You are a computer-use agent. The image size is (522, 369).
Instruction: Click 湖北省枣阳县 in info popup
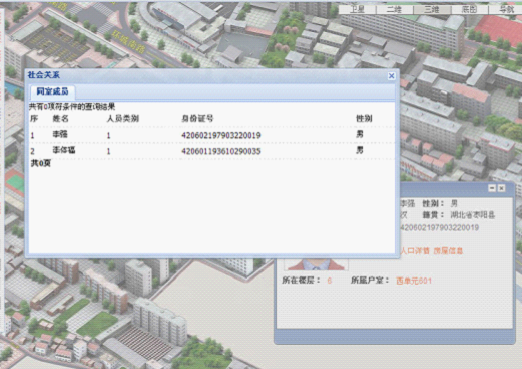coord(473,215)
